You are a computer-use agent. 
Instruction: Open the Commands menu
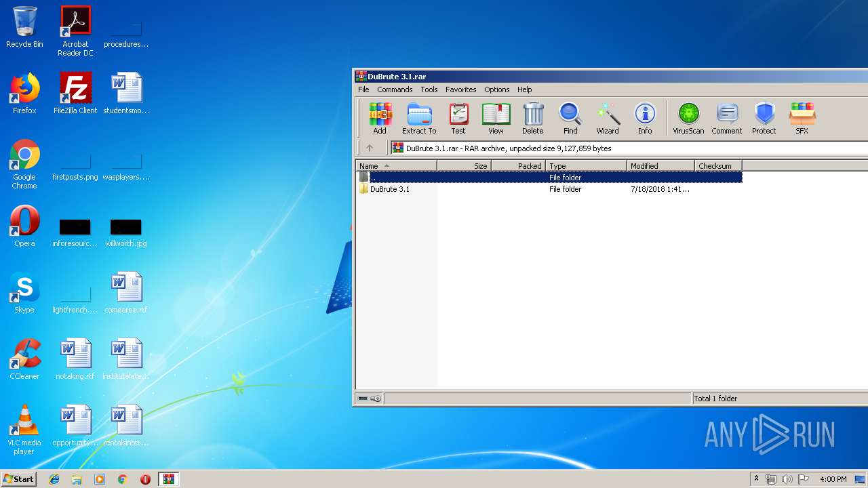point(395,89)
